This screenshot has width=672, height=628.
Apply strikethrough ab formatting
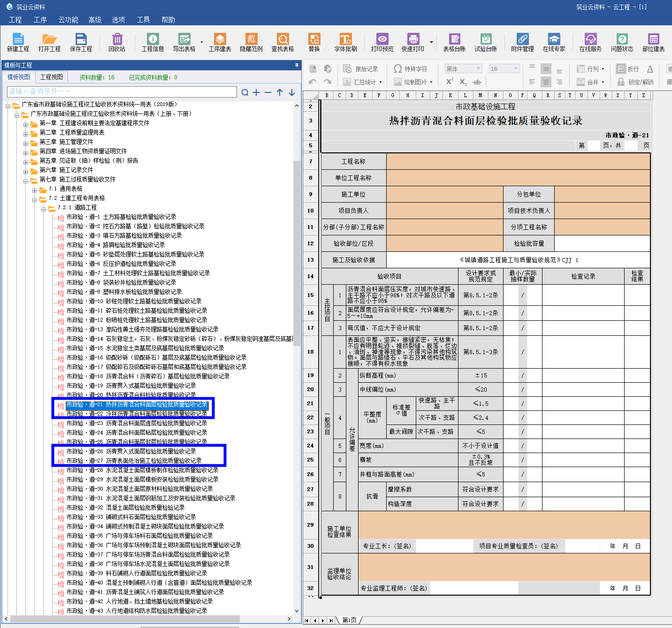click(x=477, y=82)
